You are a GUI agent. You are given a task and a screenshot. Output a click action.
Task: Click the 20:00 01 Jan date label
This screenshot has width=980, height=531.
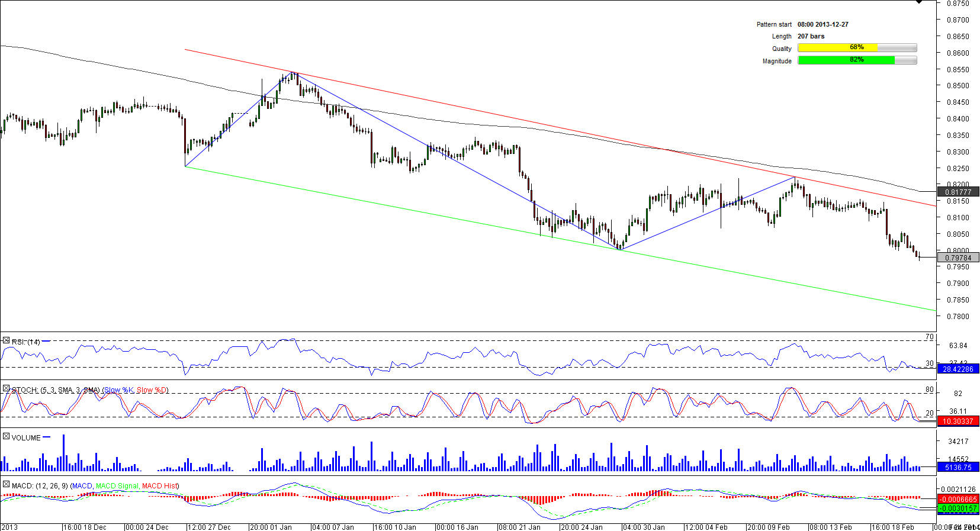271,527
